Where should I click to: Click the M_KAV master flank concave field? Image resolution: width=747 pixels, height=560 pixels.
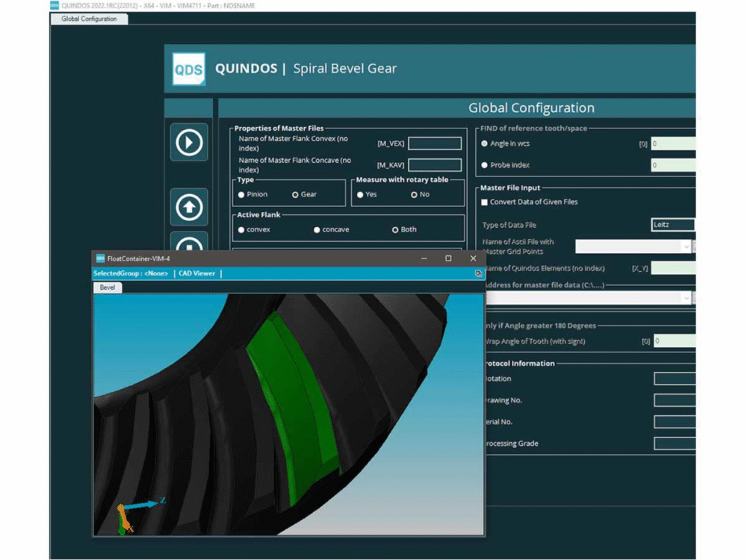tap(435, 165)
